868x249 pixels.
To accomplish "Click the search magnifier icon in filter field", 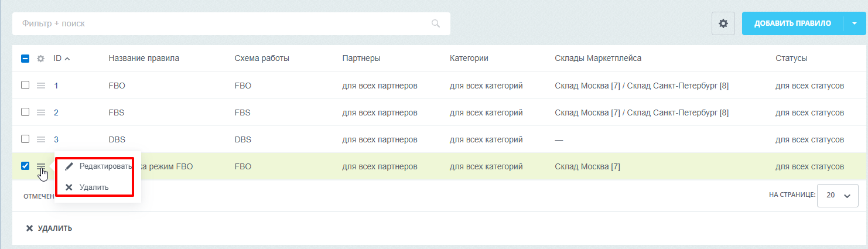I will click(x=435, y=24).
